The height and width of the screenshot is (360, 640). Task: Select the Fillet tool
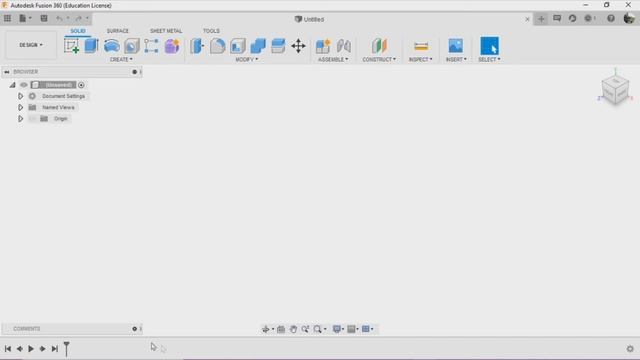click(218, 46)
